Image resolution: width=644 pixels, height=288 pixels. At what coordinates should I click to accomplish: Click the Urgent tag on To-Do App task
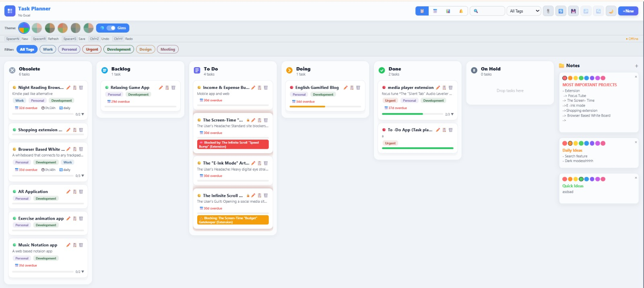(390, 143)
